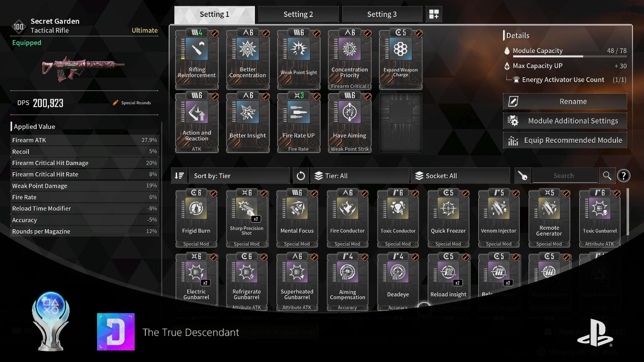Pick the Quick Freezer module

pyautogui.click(x=448, y=218)
